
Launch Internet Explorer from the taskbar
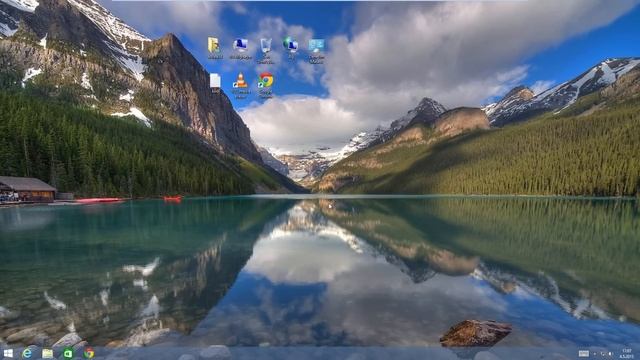coord(27,353)
